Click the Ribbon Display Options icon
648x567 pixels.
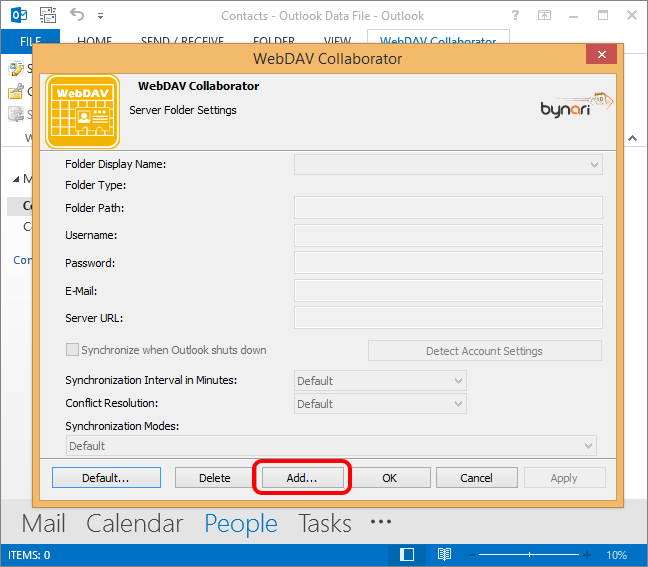[544, 16]
